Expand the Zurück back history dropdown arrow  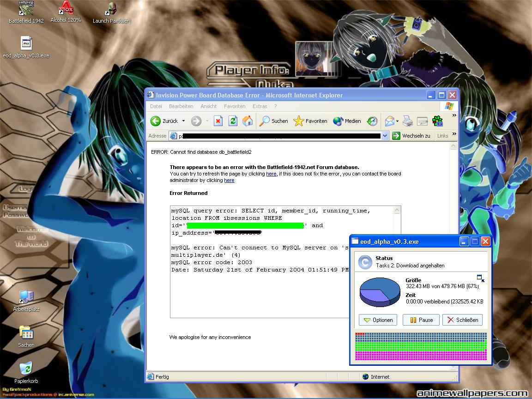(x=183, y=121)
